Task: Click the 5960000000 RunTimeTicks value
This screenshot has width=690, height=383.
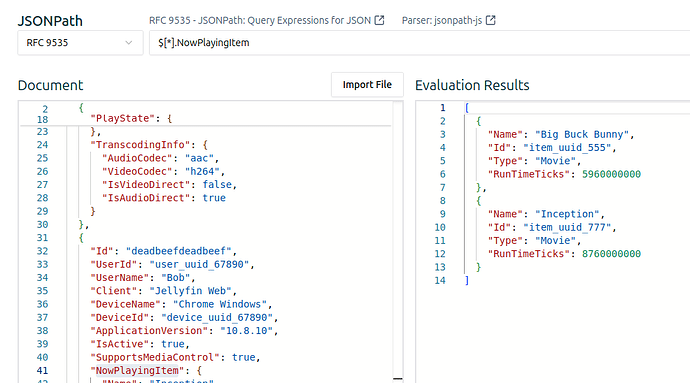Action: tap(611, 174)
